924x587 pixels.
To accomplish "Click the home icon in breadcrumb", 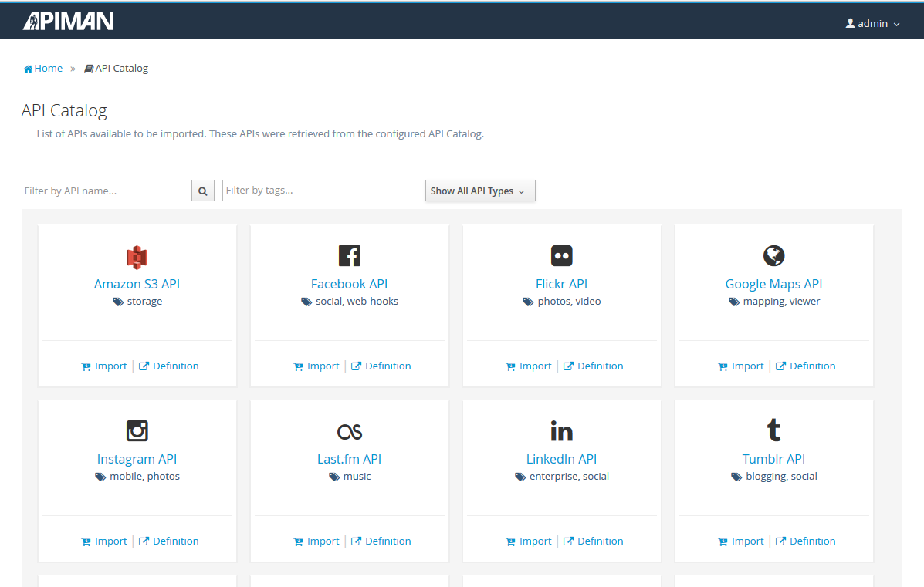I will pyautogui.click(x=28, y=69).
